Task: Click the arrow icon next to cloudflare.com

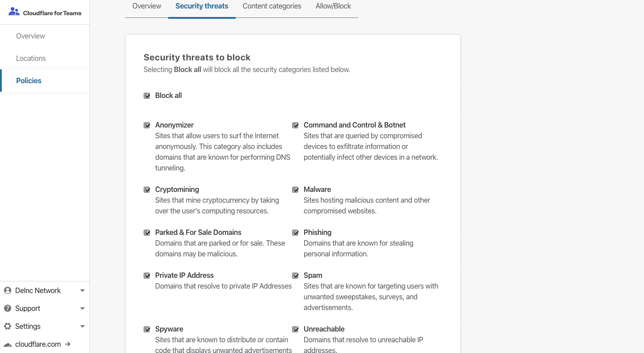Action: [x=68, y=344]
